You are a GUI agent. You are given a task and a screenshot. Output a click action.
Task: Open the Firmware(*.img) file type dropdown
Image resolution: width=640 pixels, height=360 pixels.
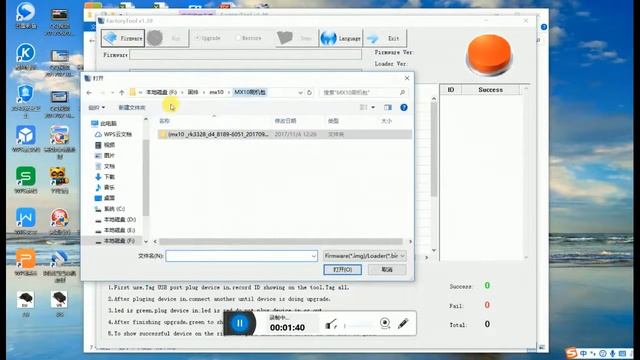tap(364, 256)
